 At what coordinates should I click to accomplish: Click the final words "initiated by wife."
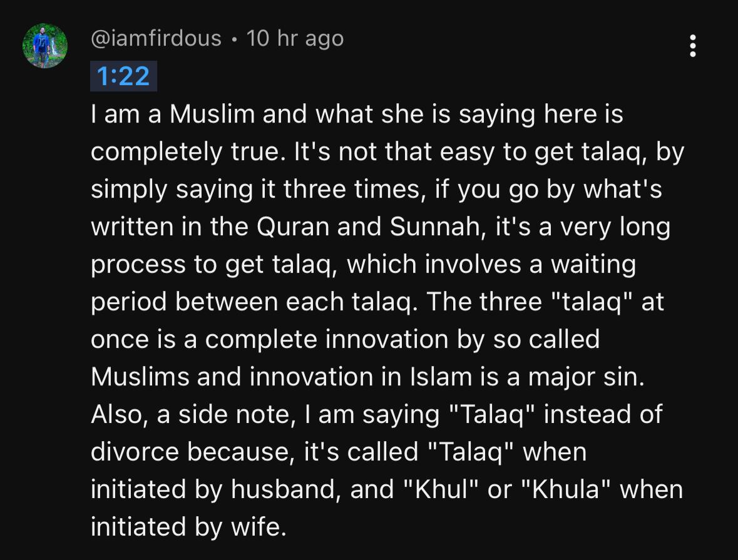click(188, 526)
